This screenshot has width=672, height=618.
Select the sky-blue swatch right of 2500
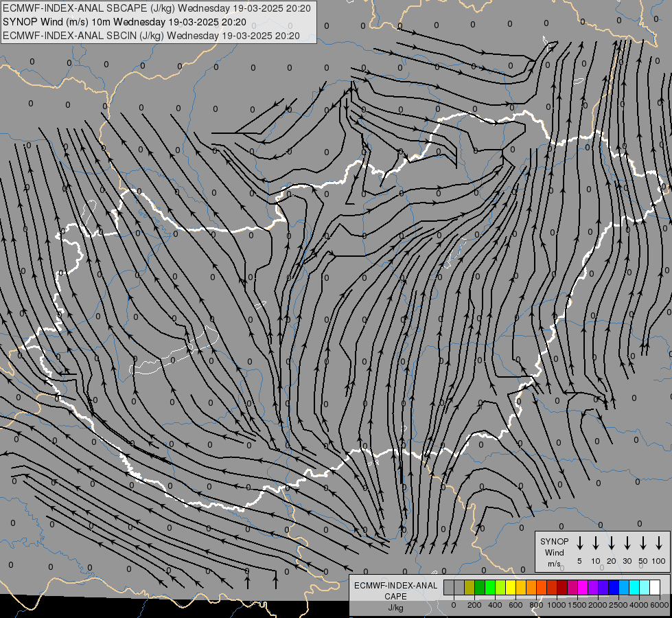point(623,587)
